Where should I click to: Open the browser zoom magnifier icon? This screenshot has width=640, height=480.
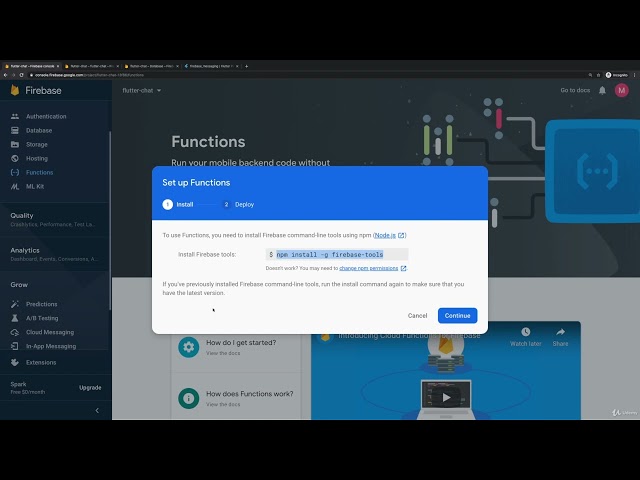[x=590, y=75]
